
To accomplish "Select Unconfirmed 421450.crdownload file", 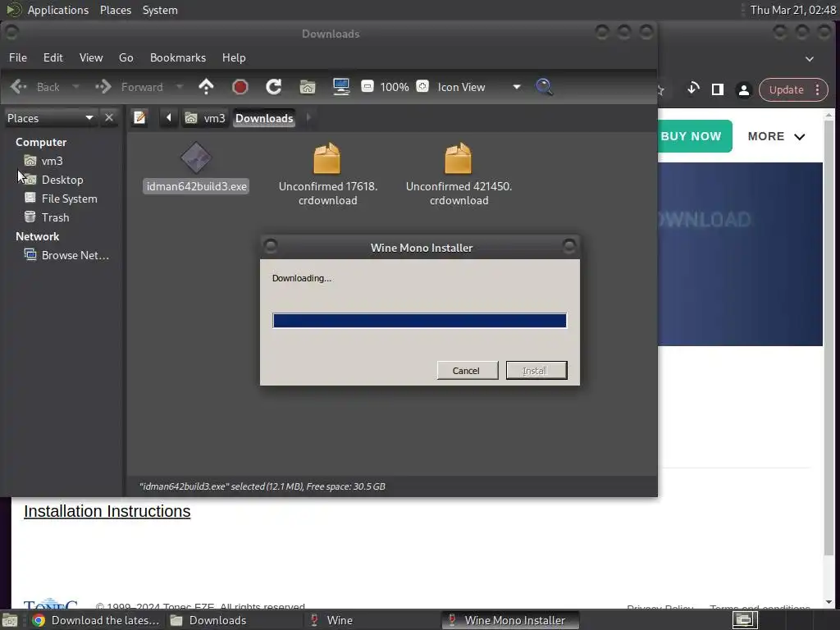I will 459,175.
